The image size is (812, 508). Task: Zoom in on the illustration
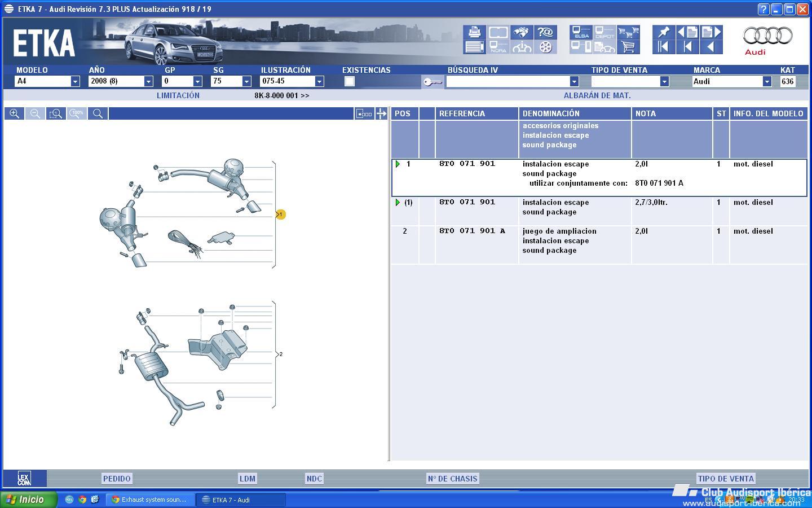14,113
